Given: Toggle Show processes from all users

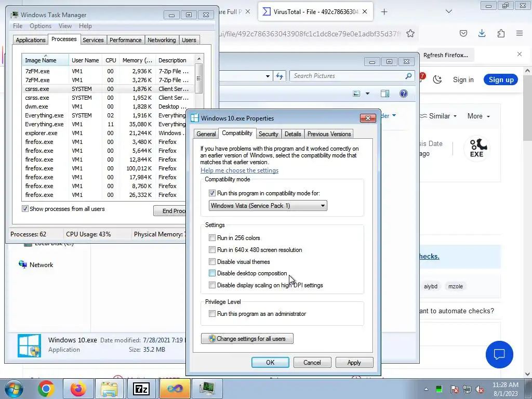Looking at the screenshot, I should pos(25,209).
